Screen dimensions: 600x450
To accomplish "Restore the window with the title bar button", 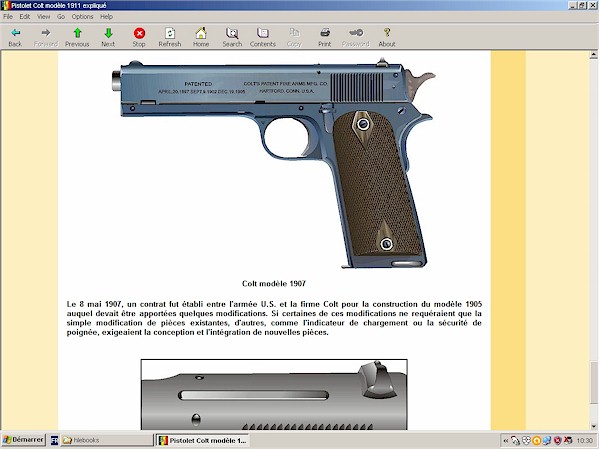I will pyautogui.click(x=583, y=5).
